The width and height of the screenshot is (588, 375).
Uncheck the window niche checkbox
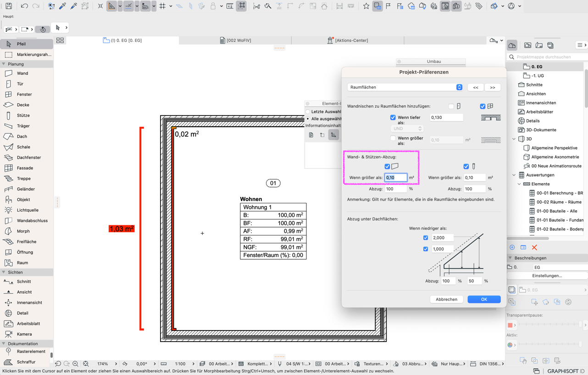click(x=483, y=106)
